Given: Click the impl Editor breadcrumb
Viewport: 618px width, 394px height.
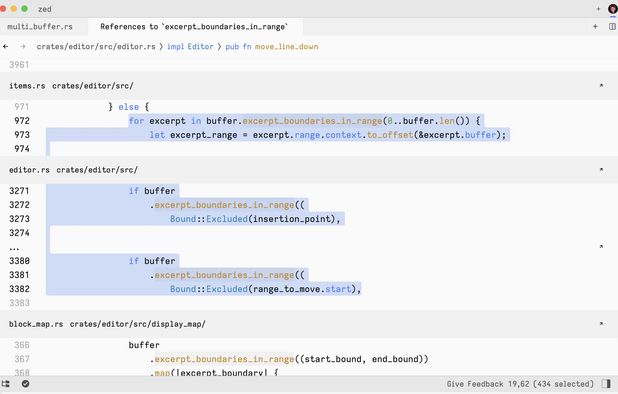Looking at the screenshot, I should (190, 46).
